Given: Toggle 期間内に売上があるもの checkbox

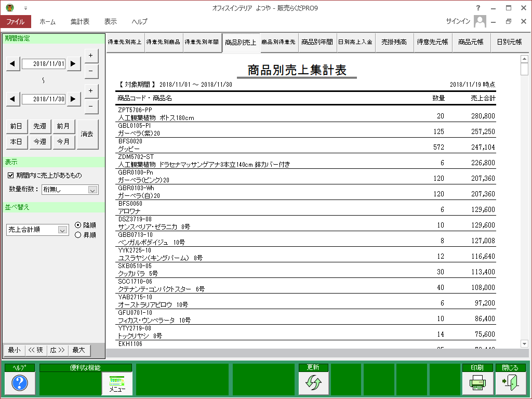Looking at the screenshot, I should click(10, 176).
